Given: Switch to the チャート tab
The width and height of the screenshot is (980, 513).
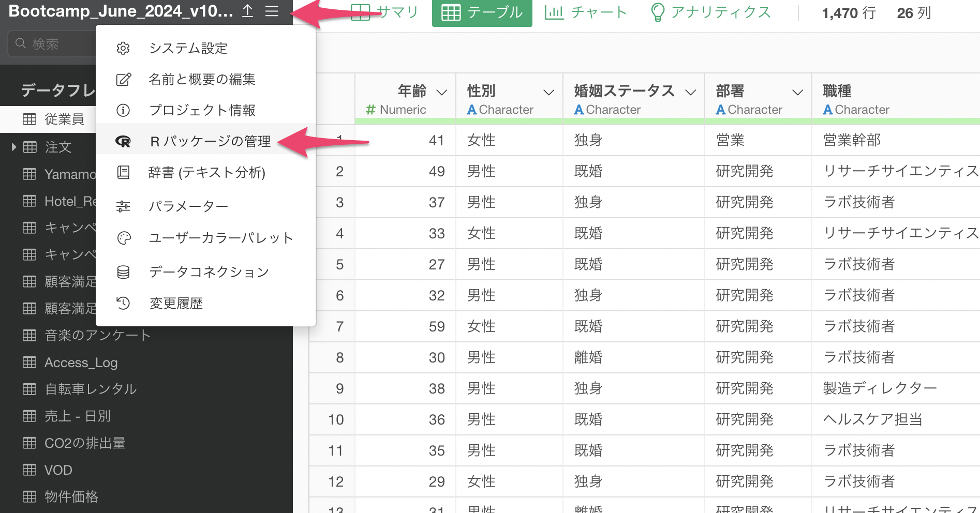Looking at the screenshot, I should 586,12.
